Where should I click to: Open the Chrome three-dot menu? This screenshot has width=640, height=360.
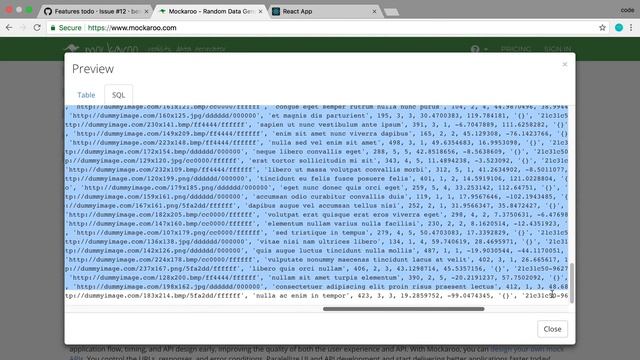(631, 28)
